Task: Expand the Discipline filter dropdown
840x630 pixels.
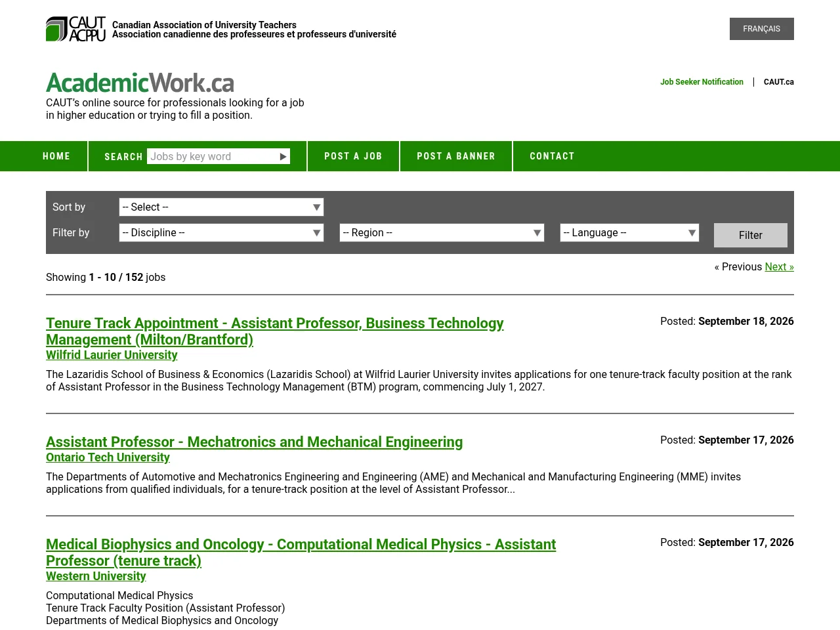Action: 221,233
